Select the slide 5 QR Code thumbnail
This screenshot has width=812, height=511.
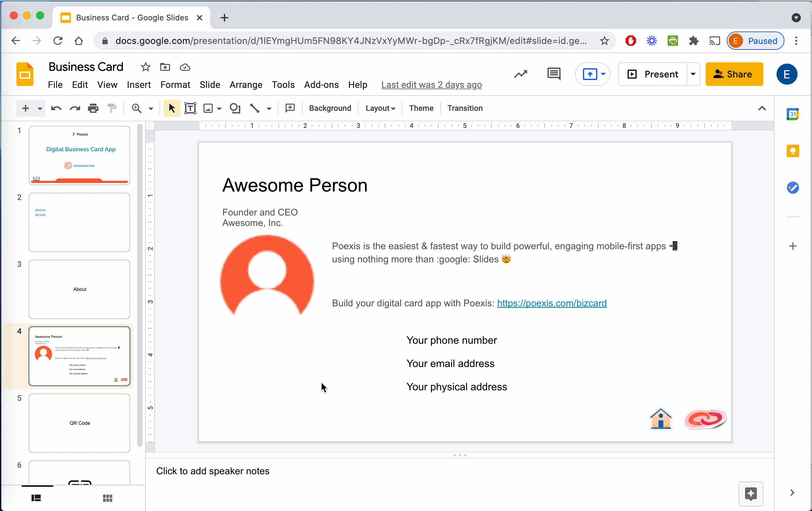pos(79,423)
